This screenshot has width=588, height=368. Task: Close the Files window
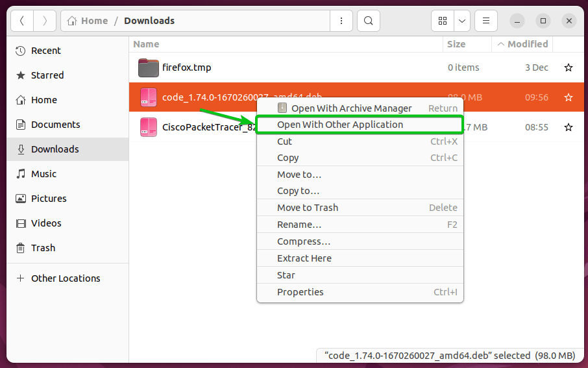(x=569, y=21)
